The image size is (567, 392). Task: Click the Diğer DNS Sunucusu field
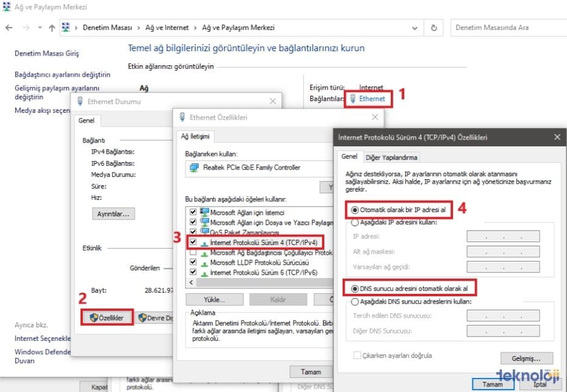coord(503,331)
